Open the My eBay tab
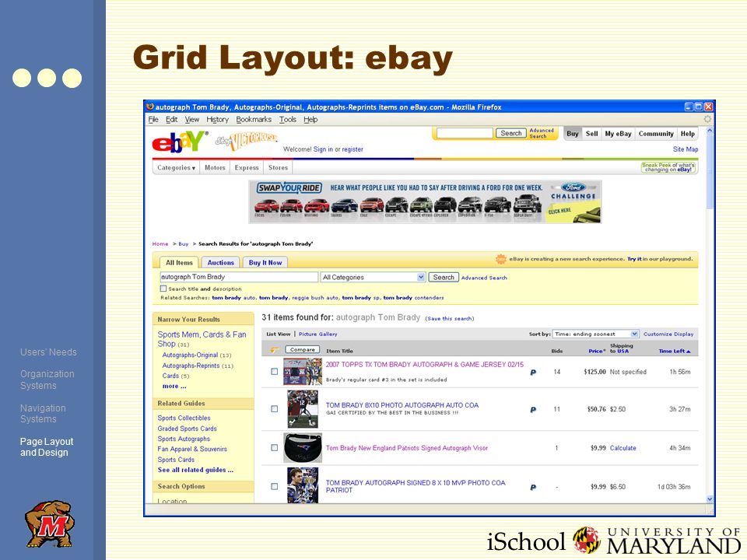The width and height of the screenshot is (747, 560). [x=618, y=134]
